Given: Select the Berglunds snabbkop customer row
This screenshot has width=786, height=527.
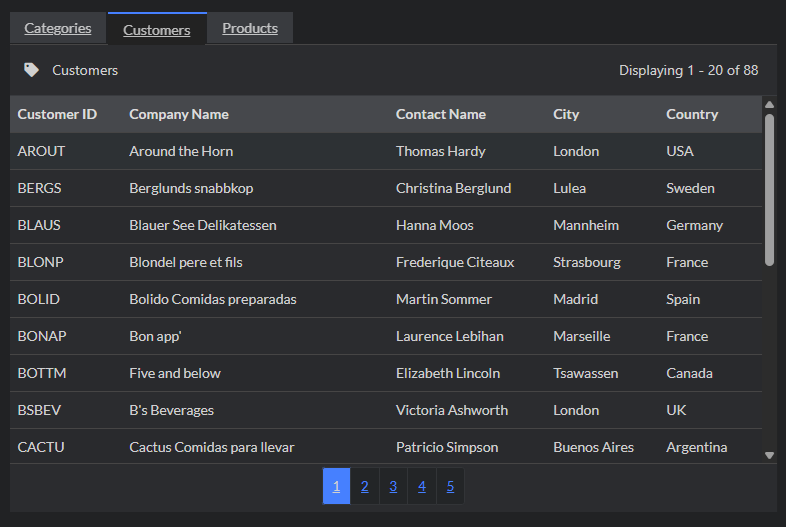Looking at the screenshot, I should tap(191, 188).
